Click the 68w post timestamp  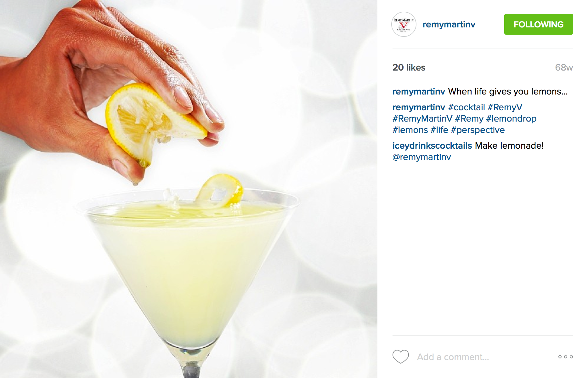point(564,67)
